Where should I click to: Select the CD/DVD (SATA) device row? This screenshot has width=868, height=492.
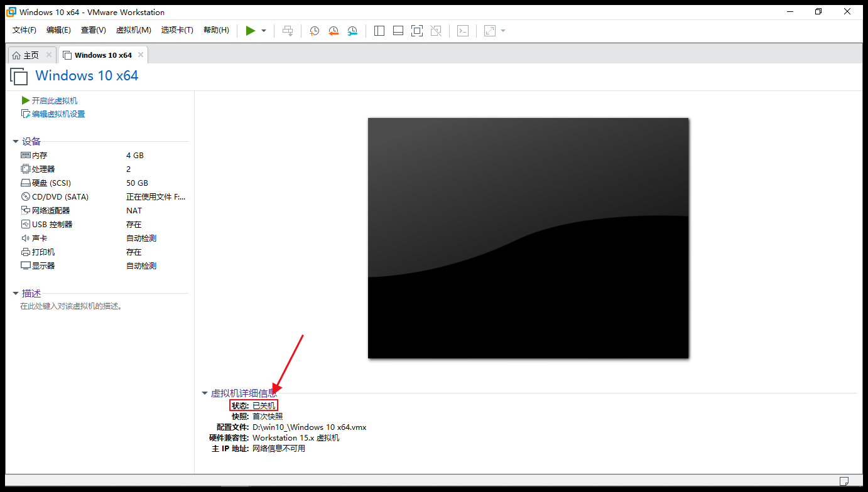tap(104, 197)
